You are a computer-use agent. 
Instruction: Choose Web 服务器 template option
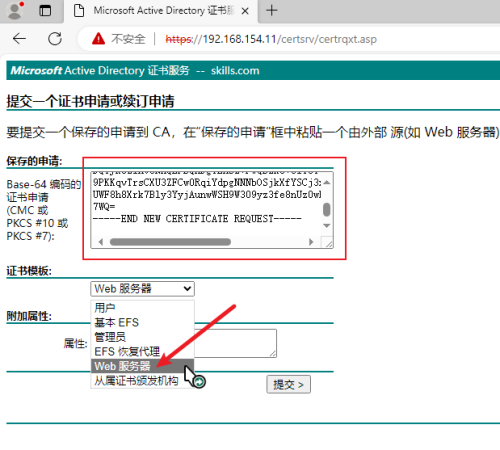click(x=142, y=366)
